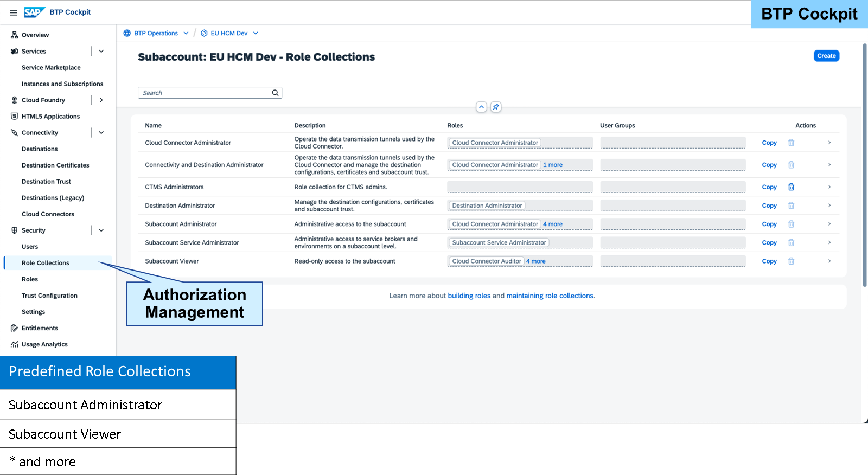Collapse the Security menu section
Screen dimensions: 868x475
click(x=101, y=230)
